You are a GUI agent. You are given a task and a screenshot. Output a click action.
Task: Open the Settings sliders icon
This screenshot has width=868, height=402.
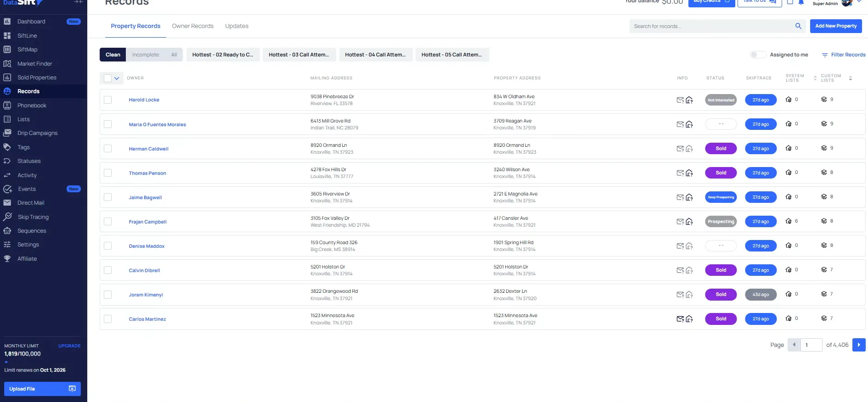point(7,245)
